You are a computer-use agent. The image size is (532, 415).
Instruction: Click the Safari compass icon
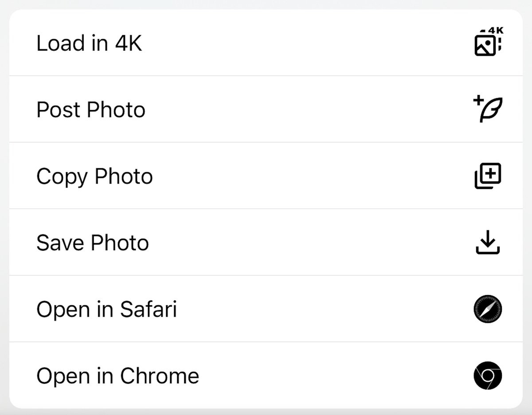(488, 309)
